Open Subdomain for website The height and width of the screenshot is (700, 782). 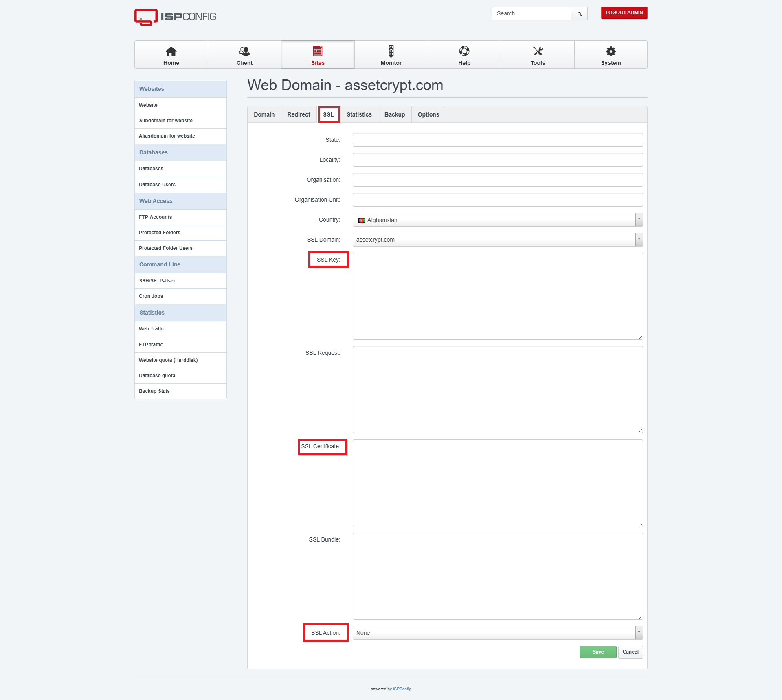180,121
